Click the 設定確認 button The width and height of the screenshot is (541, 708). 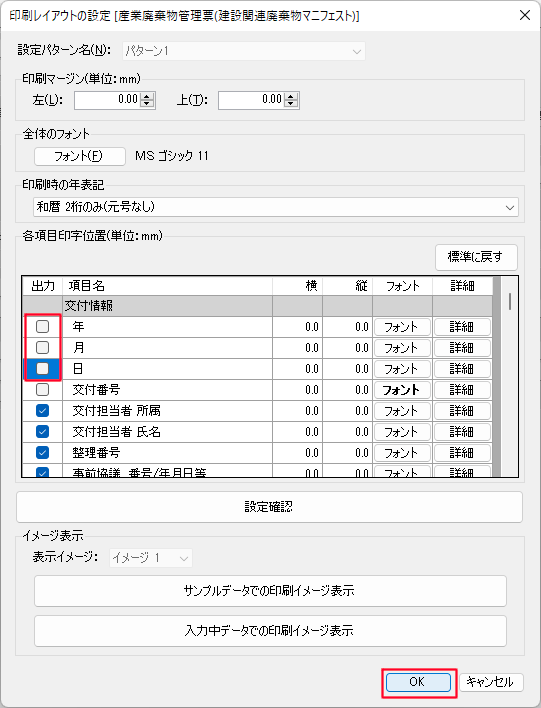point(270,507)
